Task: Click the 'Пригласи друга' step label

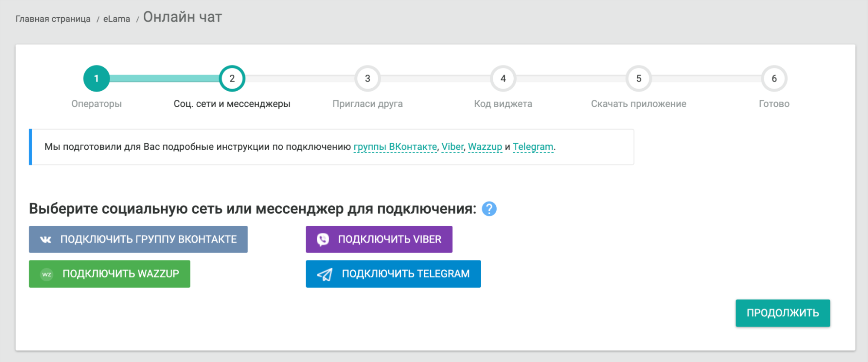Action: pos(367,104)
